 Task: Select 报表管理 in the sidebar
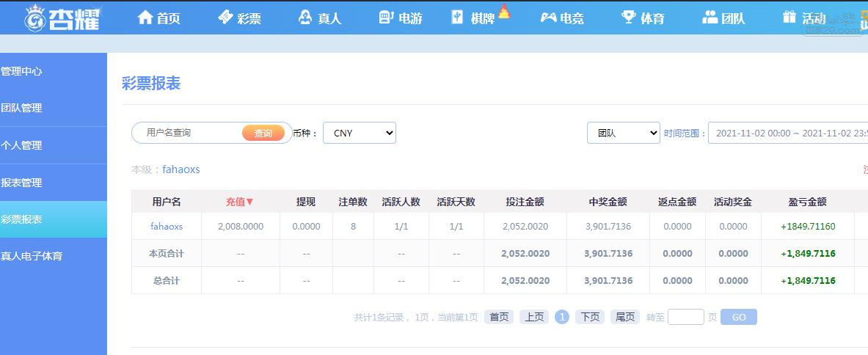(x=53, y=183)
